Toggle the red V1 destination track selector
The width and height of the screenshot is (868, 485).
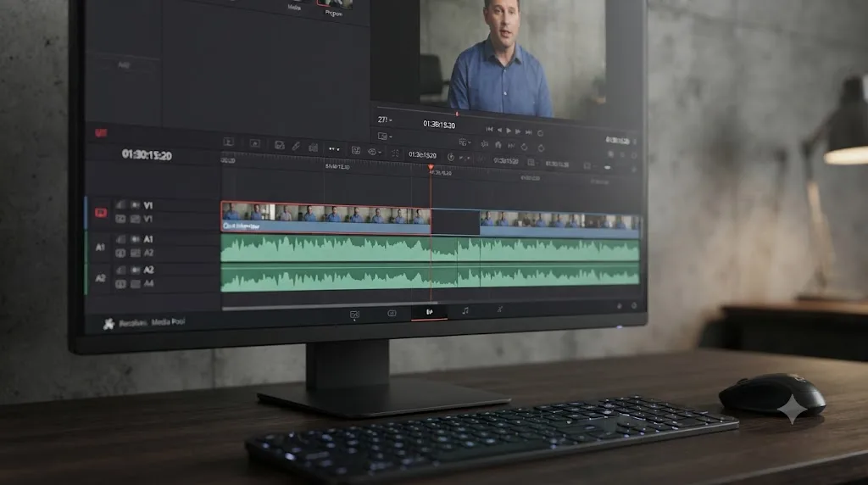[101, 213]
